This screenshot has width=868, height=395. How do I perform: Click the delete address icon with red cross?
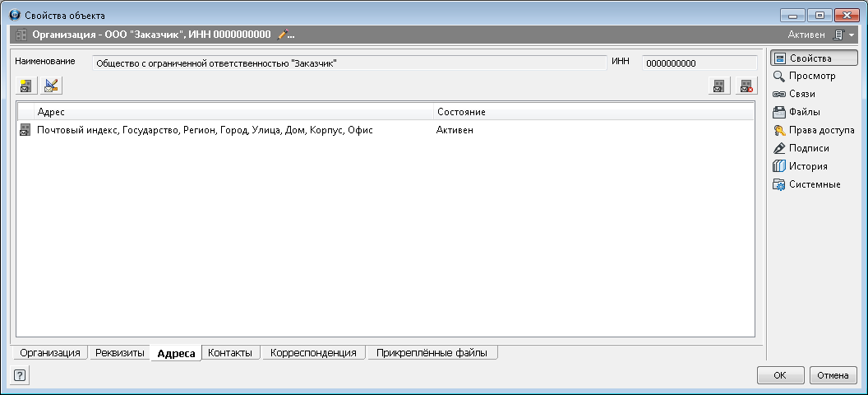click(x=746, y=86)
